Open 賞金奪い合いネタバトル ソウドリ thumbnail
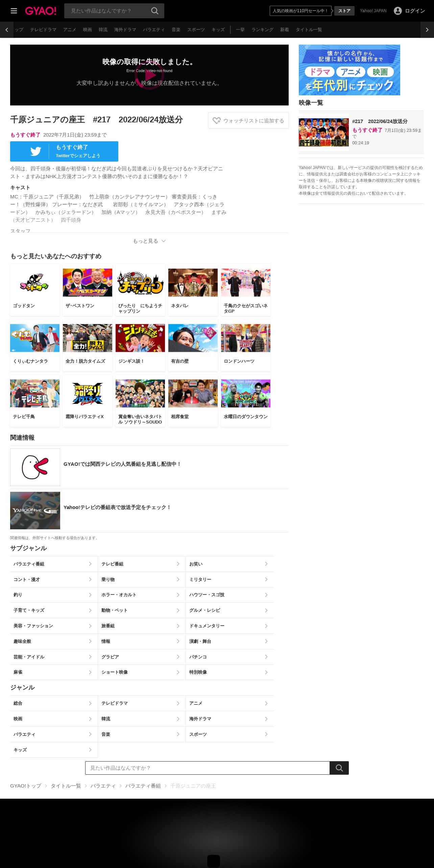 point(140,393)
